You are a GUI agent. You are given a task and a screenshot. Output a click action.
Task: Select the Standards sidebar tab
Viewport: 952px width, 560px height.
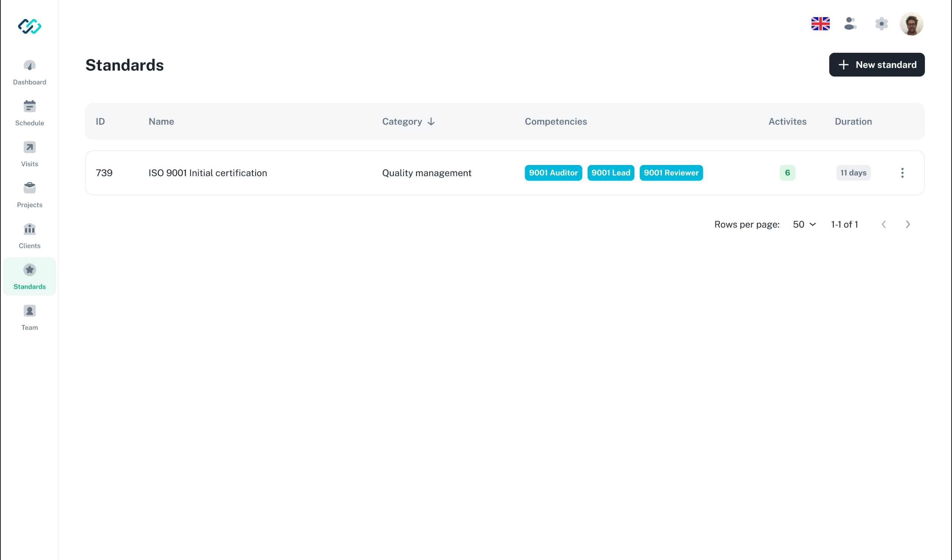pyautogui.click(x=29, y=277)
